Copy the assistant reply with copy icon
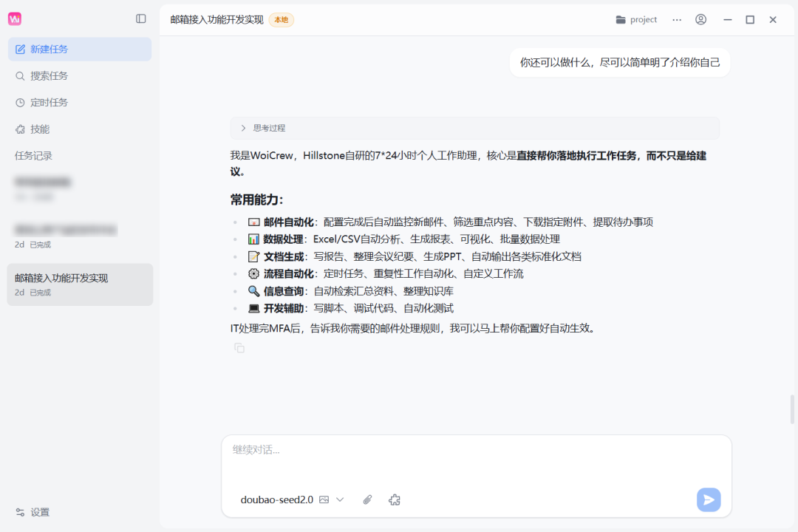The image size is (798, 532). click(239, 348)
